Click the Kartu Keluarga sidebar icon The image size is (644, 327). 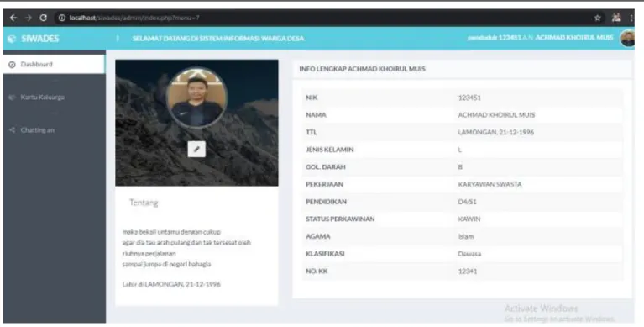pos(12,98)
